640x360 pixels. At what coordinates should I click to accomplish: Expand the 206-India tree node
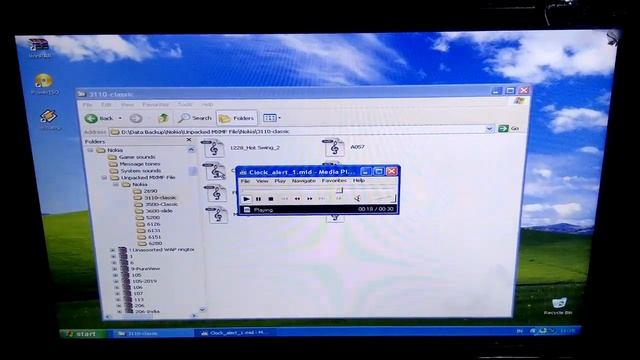[119, 312]
